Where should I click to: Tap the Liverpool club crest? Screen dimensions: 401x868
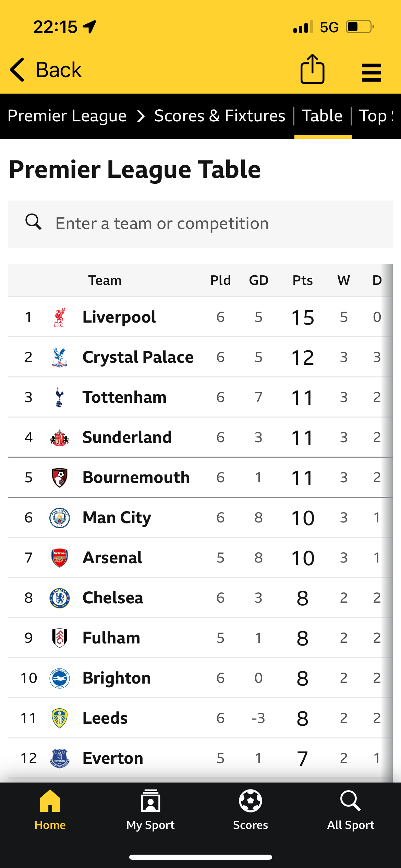(59, 317)
